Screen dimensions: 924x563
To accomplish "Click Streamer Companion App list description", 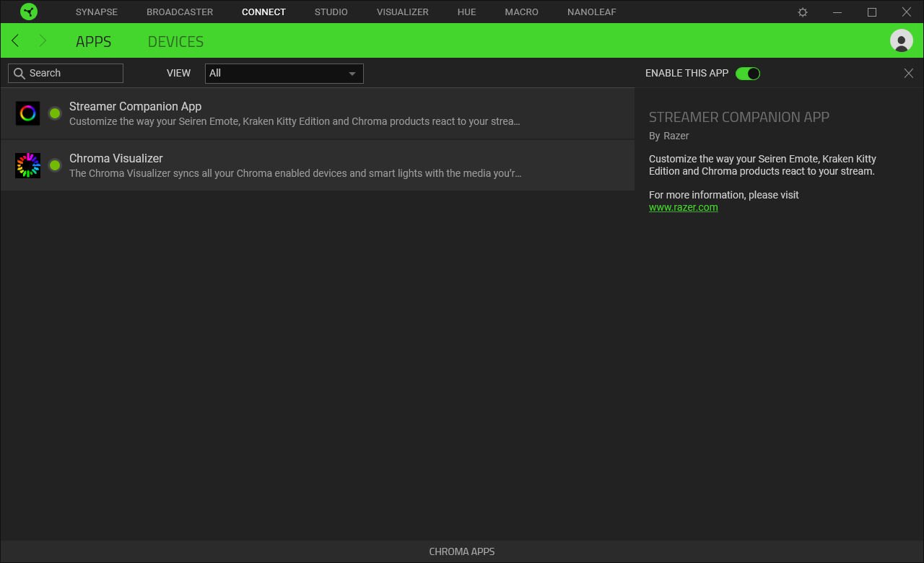I will tap(295, 121).
